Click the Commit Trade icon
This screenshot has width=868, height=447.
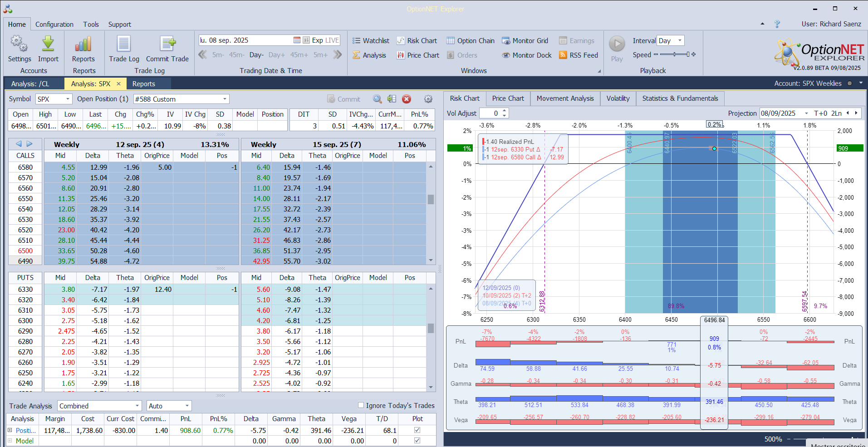click(x=167, y=44)
